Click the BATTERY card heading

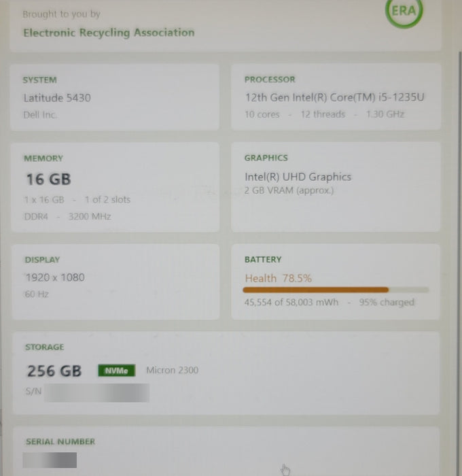(263, 259)
